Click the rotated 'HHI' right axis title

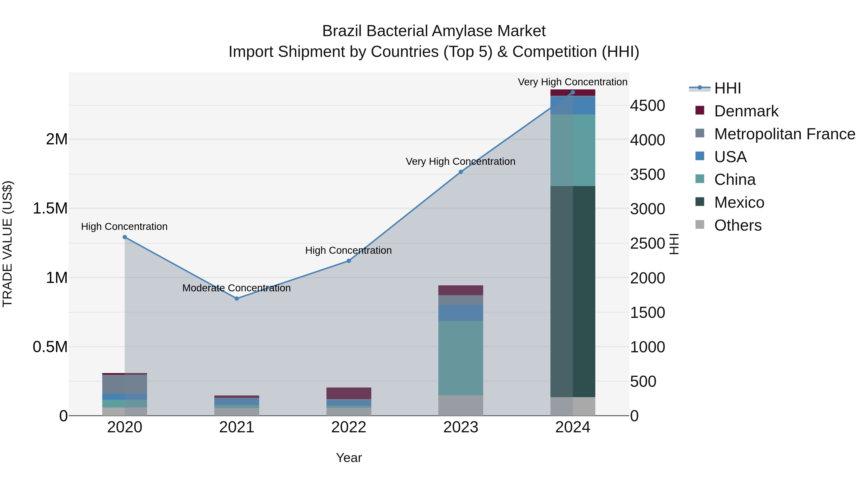(674, 244)
